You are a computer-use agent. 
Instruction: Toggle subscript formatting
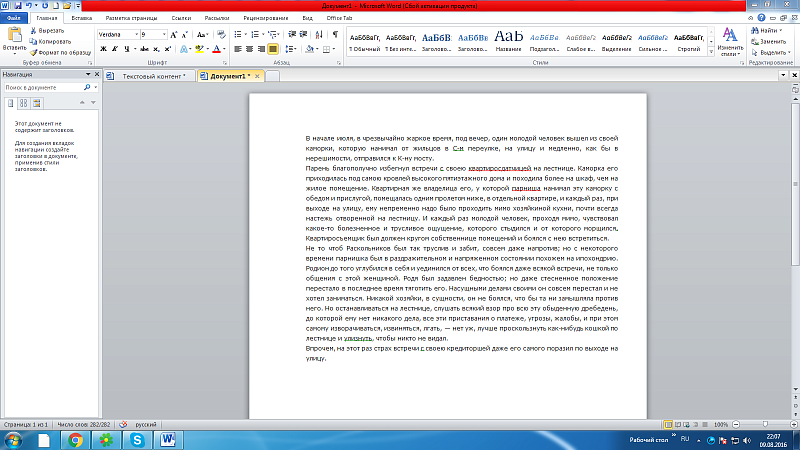tap(156, 49)
